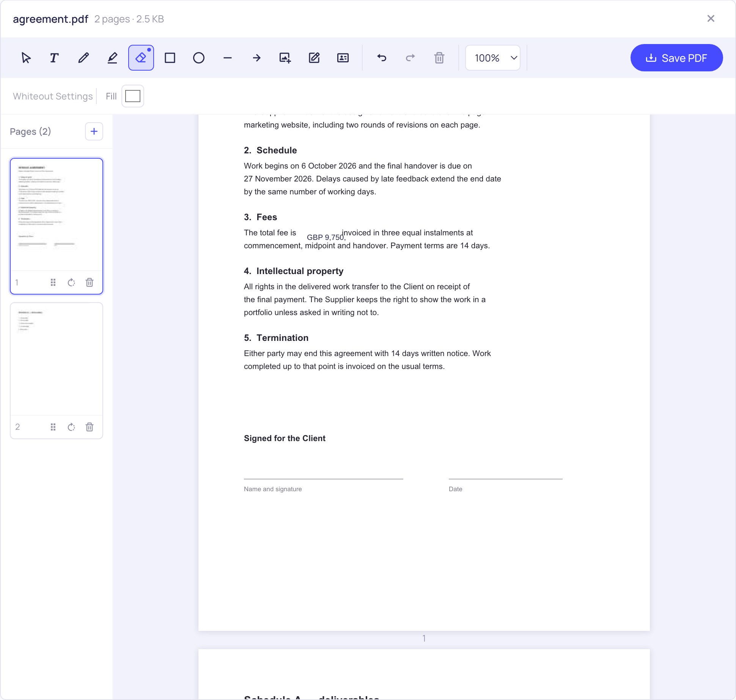
Task: Rotate page 2
Action: (x=71, y=427)
